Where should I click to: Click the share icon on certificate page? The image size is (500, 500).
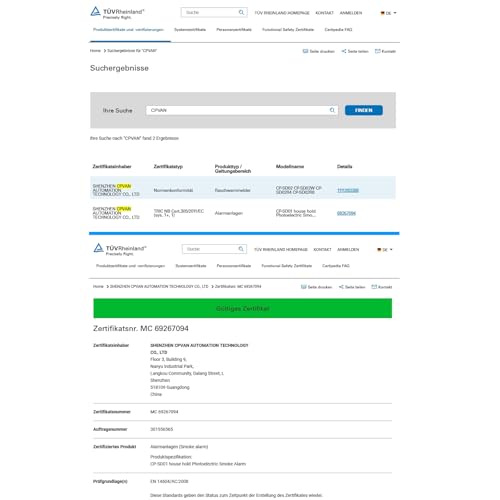341,287
